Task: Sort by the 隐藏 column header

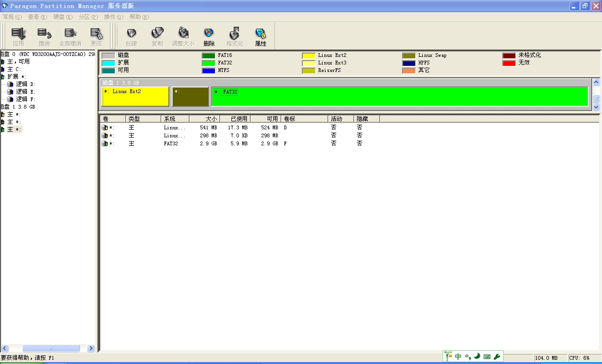Action: 367,119
